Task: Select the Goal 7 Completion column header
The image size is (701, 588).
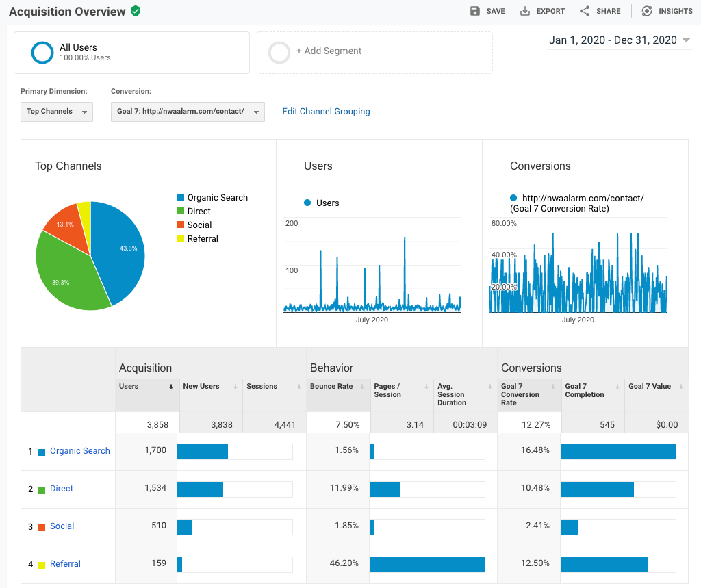Action: 584,390
